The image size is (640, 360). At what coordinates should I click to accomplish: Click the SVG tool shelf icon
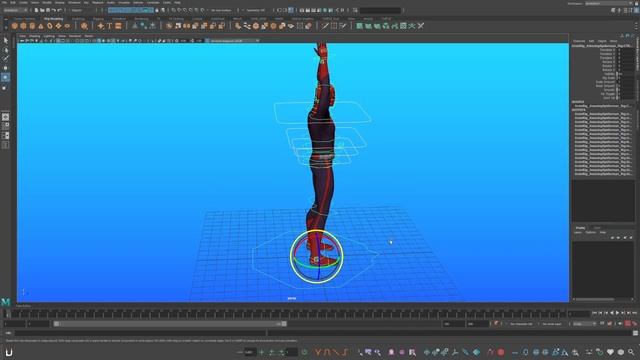click(x=118, y=26)
